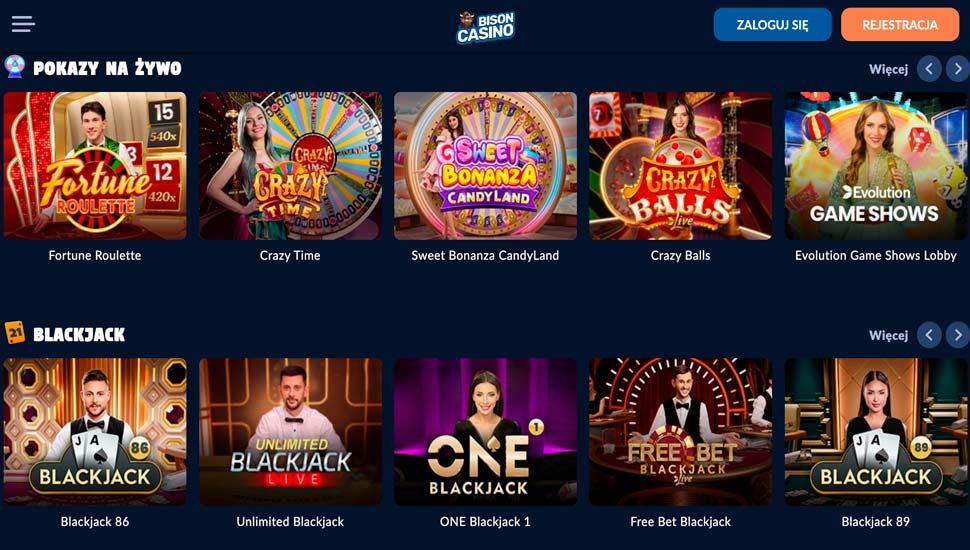Go to previous live shows arrow
Image resolution: width=970 pixels, height=550 pixels.
pyautogui.click(x=929, y=69)
